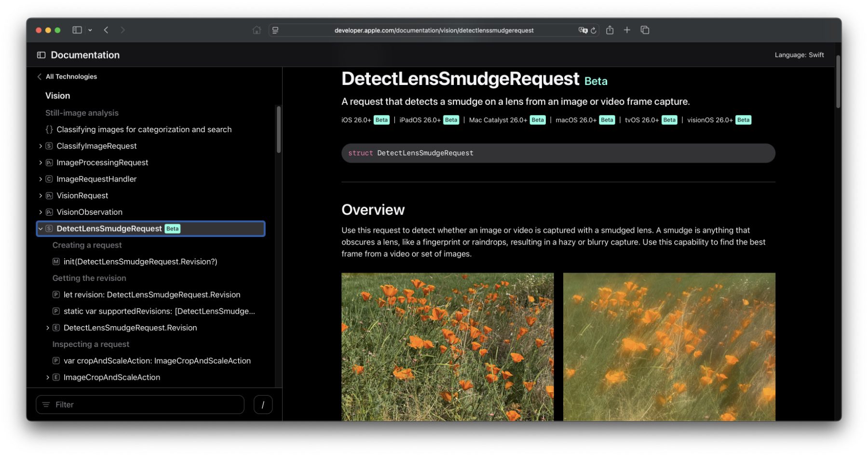The width and height of the screenshot is (868, 456).
Task: Go to the All Technologies link
Action: coord(71,77)
